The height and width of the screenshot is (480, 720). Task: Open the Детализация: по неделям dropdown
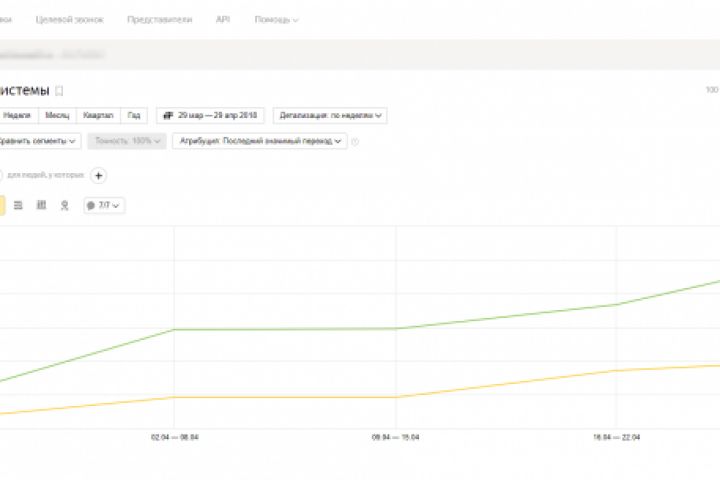pos(330,115)
